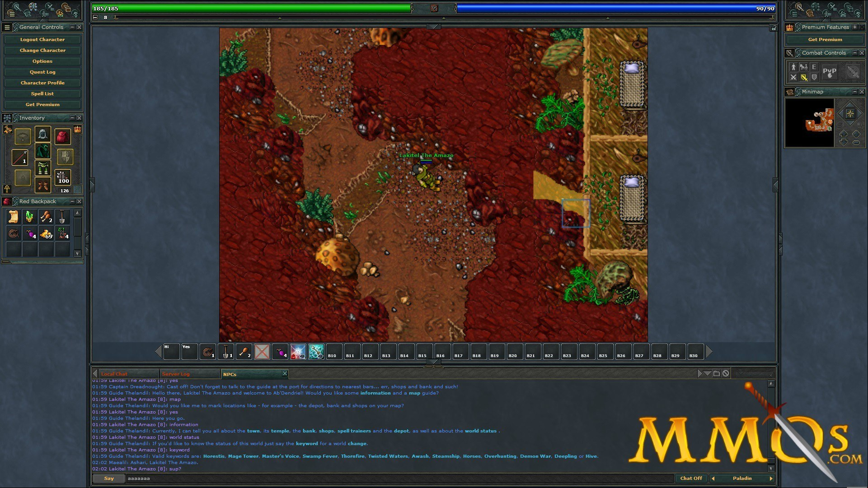This screenshot has width=868, height=488.
Task: Click the Yes text action slot
Action: click(189, 351)
